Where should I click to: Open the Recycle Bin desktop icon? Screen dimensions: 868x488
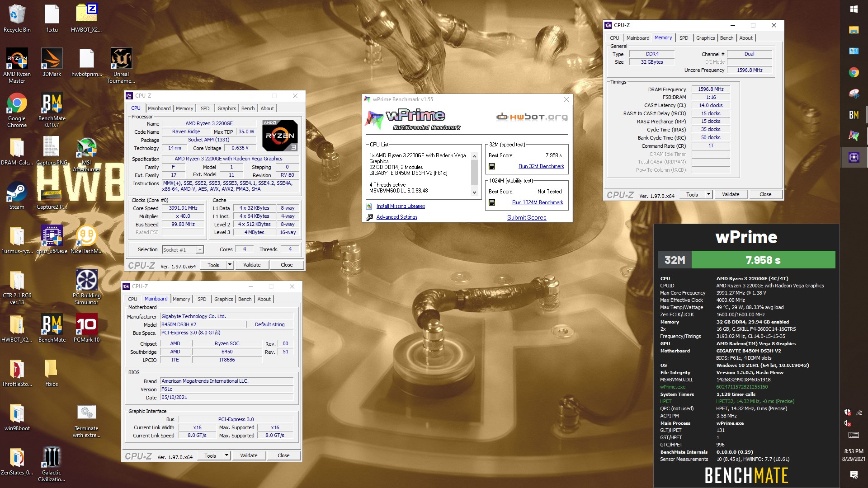click(x=17, y=18)
